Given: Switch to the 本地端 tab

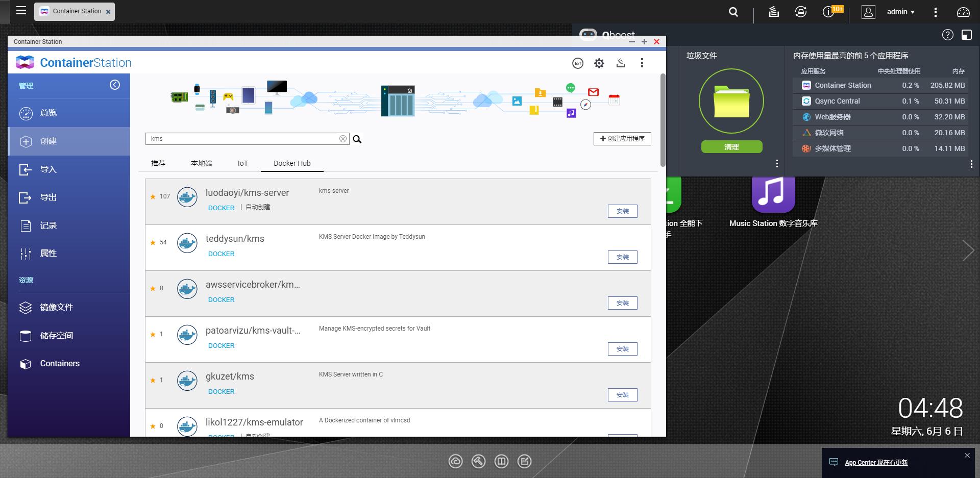Looking at the screenshot, I should click(x=202, y=163).
